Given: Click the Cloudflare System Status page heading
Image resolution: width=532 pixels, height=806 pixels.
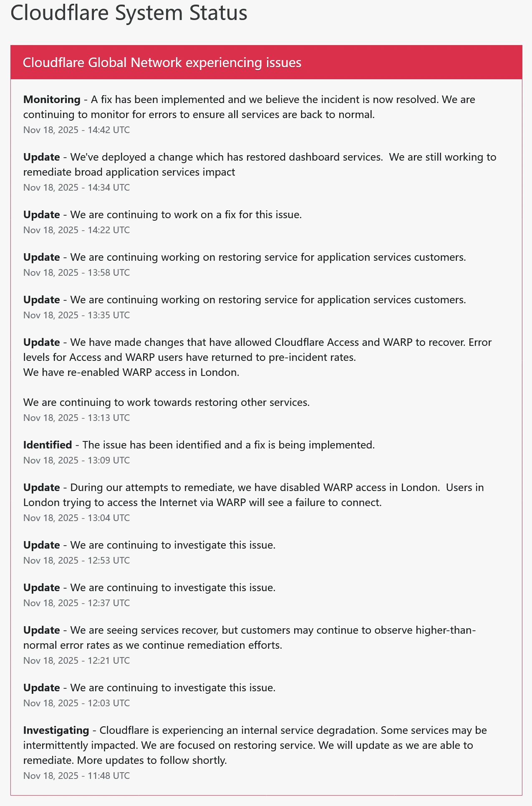Looking at the screenshot, I should click(129, 13).
